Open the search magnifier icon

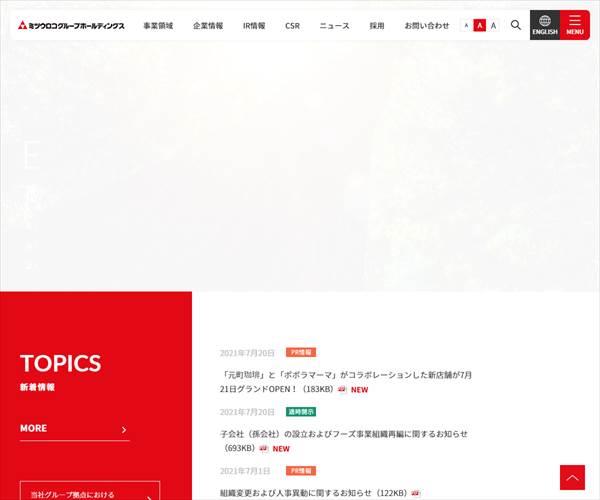(515, 25)
